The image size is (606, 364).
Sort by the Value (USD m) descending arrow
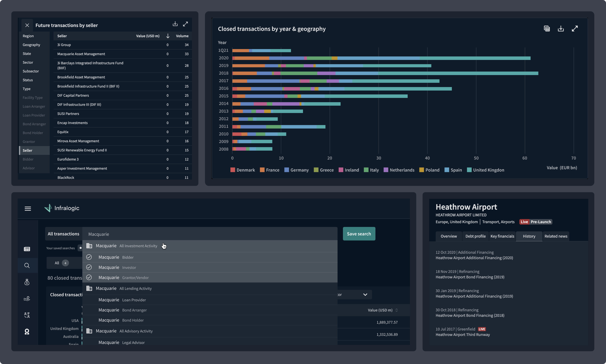click(168, 36)
